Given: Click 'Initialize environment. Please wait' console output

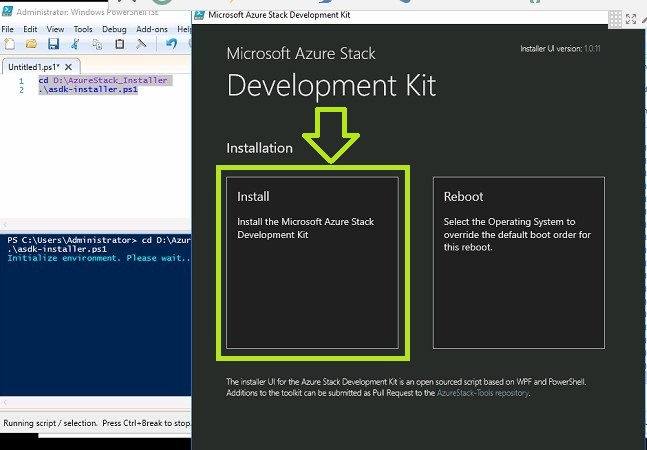Looking at the screenshot, I should 99,258.
